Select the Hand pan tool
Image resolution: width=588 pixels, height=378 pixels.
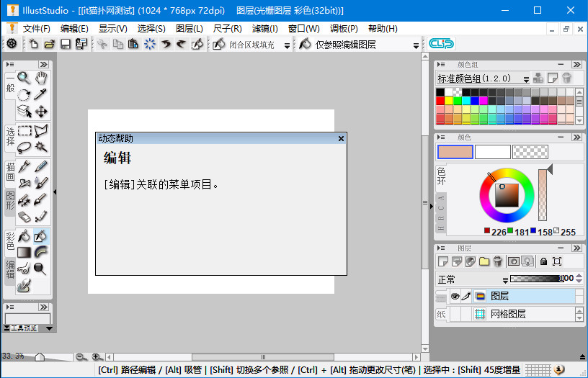pos(41,78)
